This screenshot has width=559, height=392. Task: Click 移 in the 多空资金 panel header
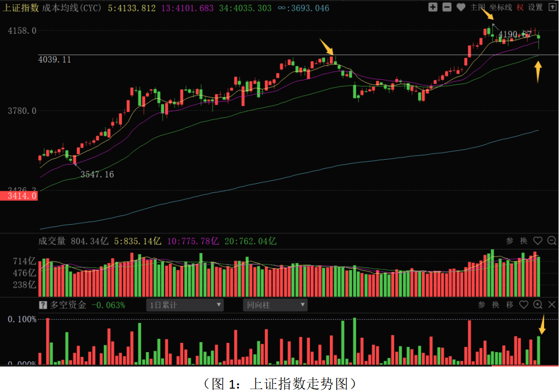[509, 304]
